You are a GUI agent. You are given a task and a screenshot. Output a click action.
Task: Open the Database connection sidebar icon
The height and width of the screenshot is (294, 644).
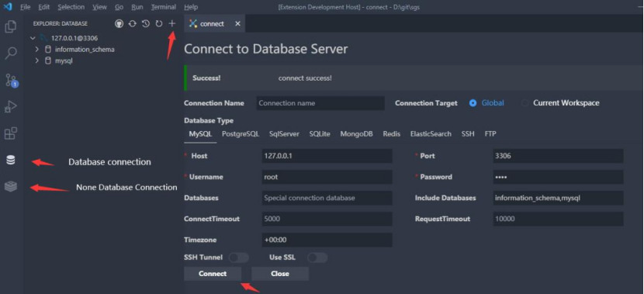(x=11, y=160)
